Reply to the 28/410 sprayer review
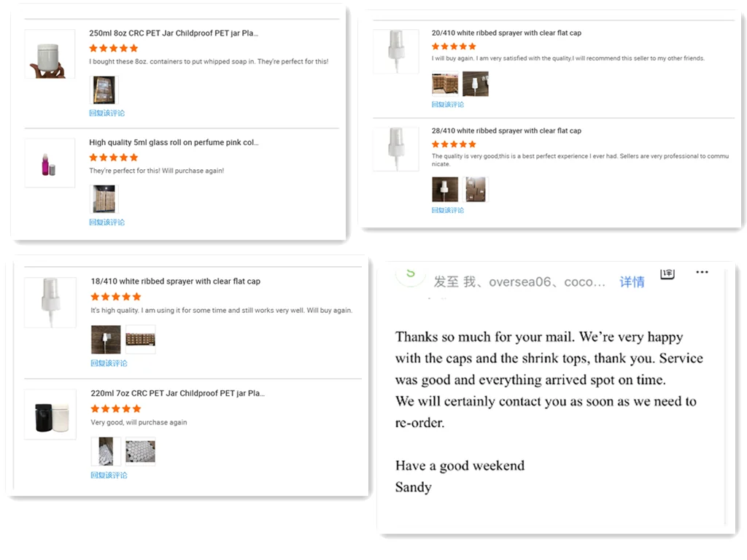Image resolution: width=747 pixels, height=560 pixels. pos(448,210)
